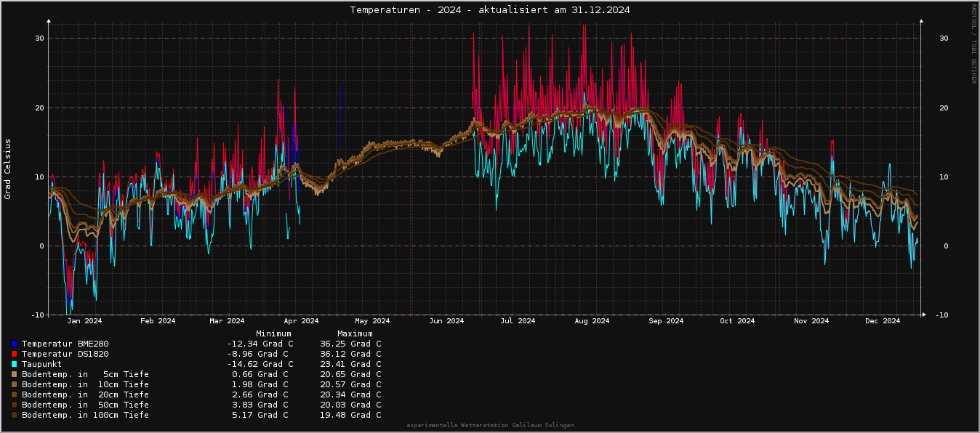Click the 36.25 Grad C maximum value

(350, 344)
